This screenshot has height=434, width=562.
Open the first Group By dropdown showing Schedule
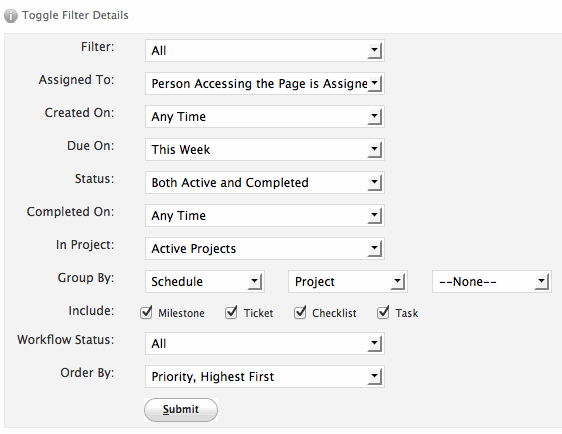point(205,281)
